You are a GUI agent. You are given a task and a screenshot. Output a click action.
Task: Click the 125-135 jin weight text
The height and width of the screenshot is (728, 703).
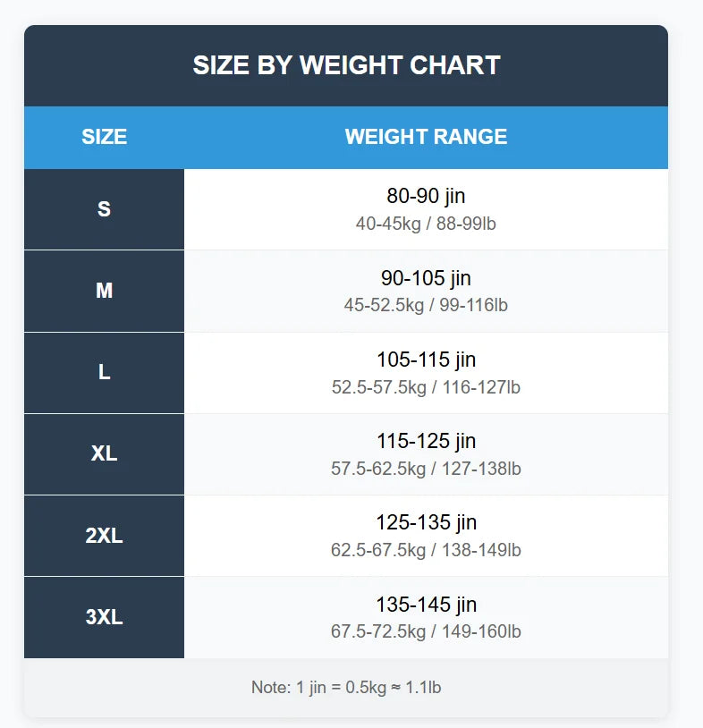[426, 522]
